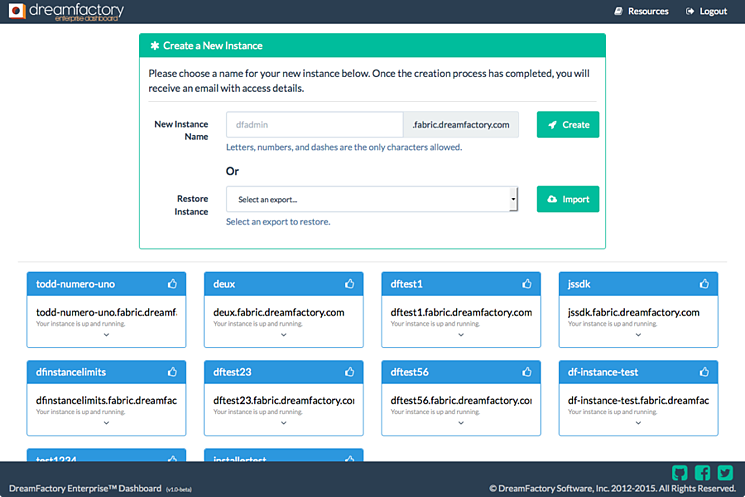745x497 pixels.
Task: Open the dfinstancelimits.fabric.dreamfac link
Action: pos(106,400)
